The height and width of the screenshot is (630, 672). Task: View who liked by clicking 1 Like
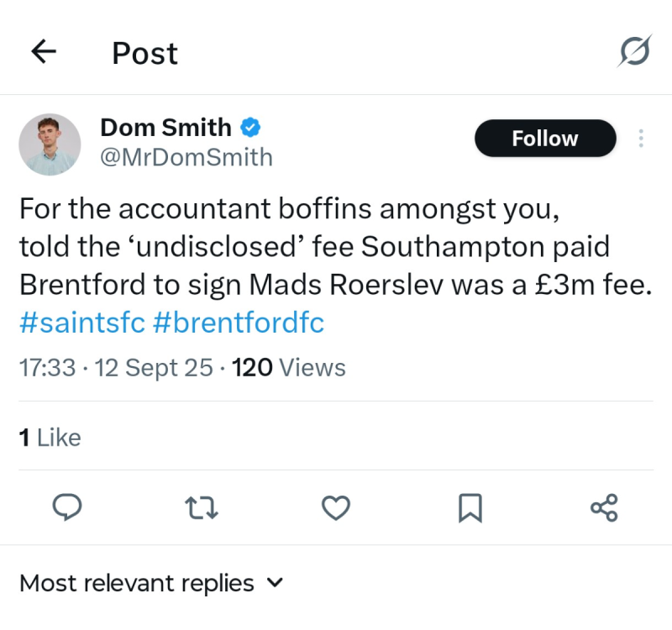(x=49, y=437)
